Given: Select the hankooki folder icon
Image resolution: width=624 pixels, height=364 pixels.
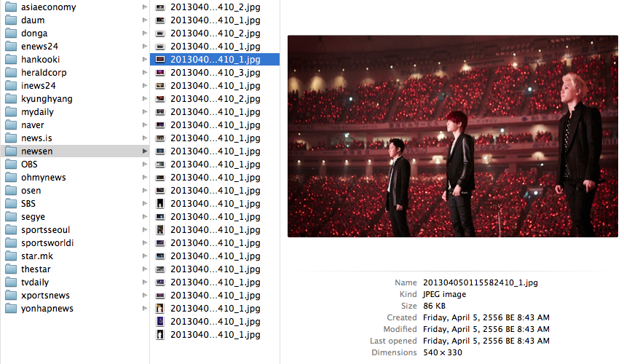Looking at the screenshot, I should point(11,59).
